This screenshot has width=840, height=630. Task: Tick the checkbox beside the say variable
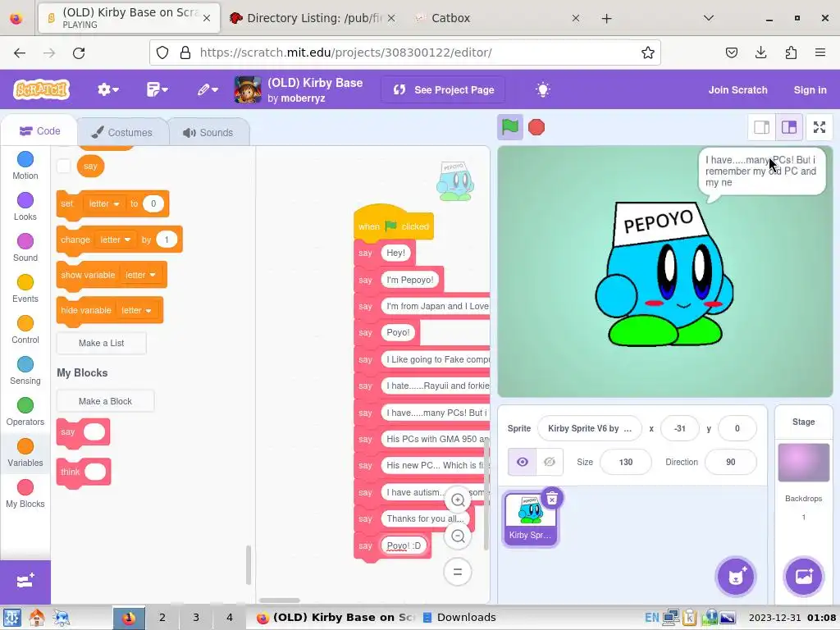tap(63, 166)
